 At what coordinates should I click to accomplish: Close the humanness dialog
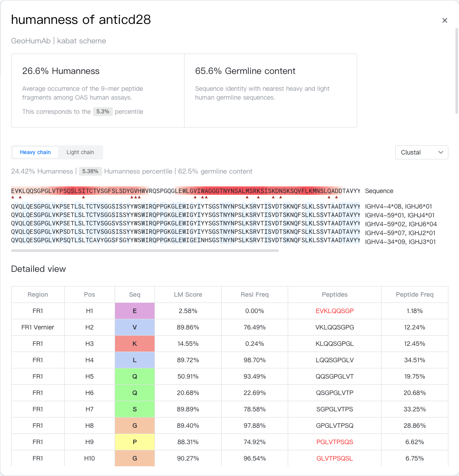pyautogui.click(x=445, y=20)
